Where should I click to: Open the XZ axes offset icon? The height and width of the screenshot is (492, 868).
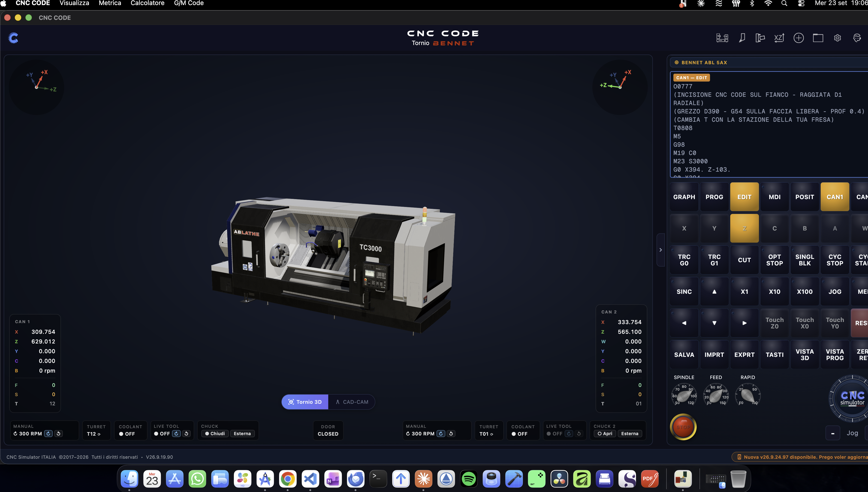pos(779,38)
